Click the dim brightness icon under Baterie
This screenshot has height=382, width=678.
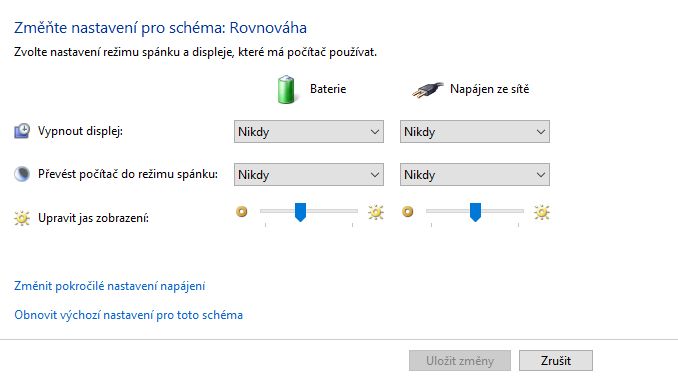tap(242, 212)
